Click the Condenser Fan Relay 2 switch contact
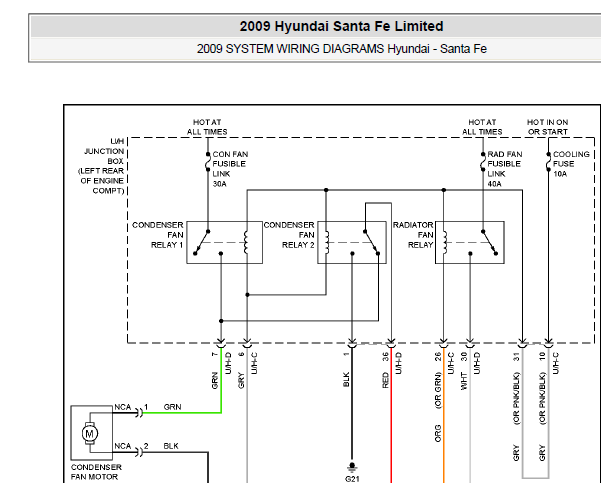The width and height of the screenshot is (601, 483). [371, 242]
